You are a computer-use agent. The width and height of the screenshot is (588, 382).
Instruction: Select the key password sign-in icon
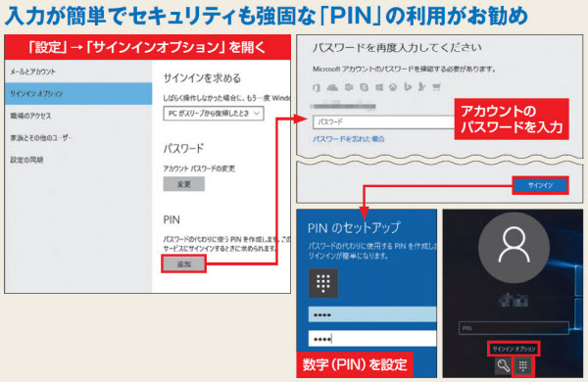pyautogui.click(x=503, y=365)
